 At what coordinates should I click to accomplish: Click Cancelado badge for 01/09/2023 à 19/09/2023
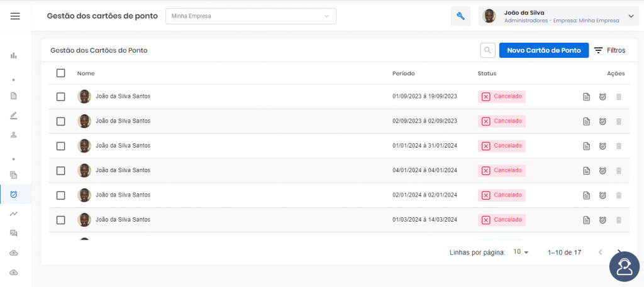click(x=501, y=97)
